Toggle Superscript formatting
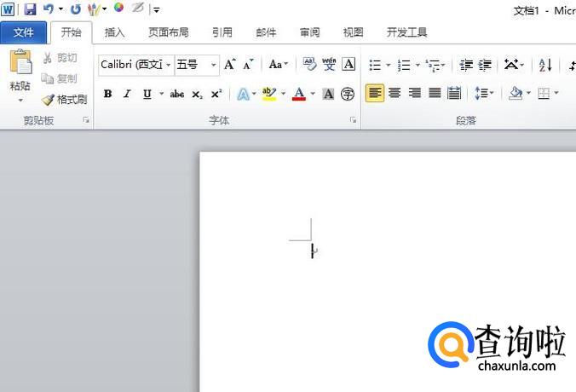Viewport: 576px width, 392px height. (216, 94)
